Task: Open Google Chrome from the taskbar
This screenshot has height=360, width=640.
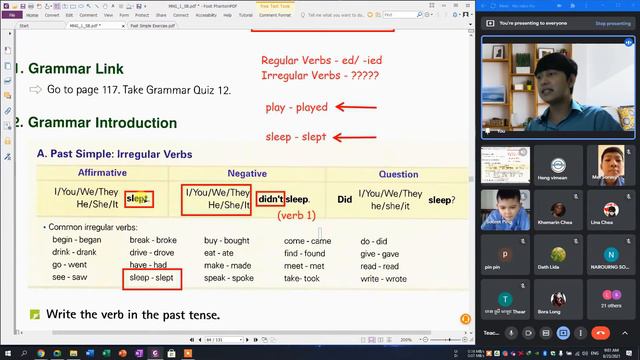Action: [40, 353]
